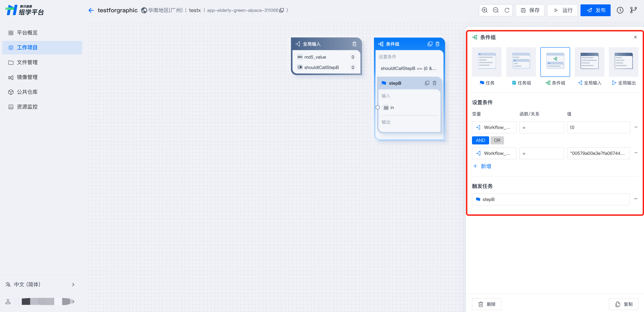This screenshot has width=644, height=312.
Task: Select the 全局输出 node thumbnail
Action: click(x=623, y=62)
